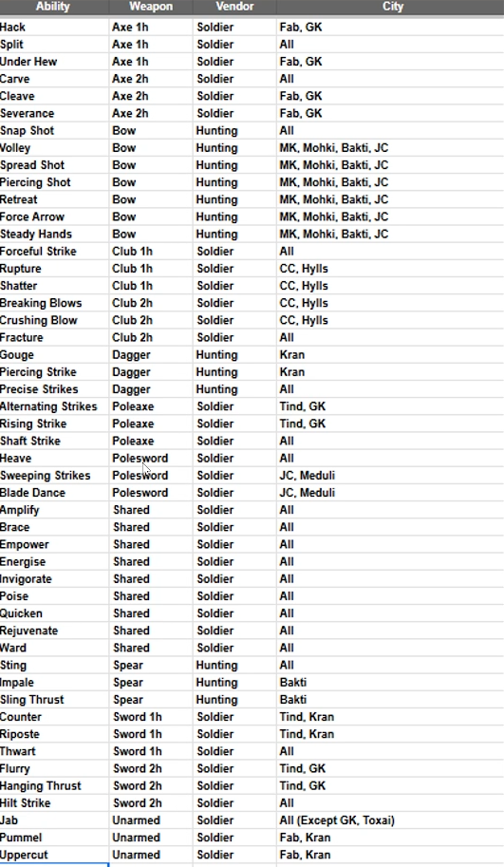Select the Crushing Blow cell

click(53, 320)
